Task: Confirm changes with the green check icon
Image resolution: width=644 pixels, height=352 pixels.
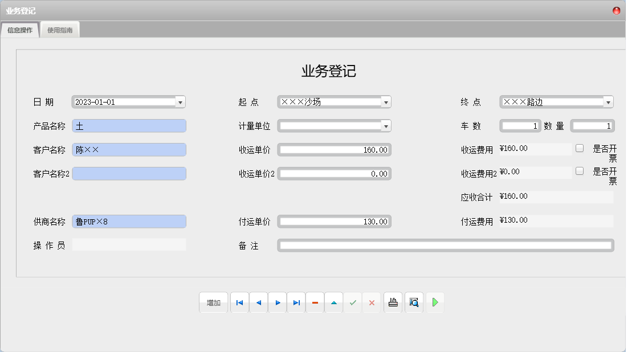Action: [x=352, y=302]
